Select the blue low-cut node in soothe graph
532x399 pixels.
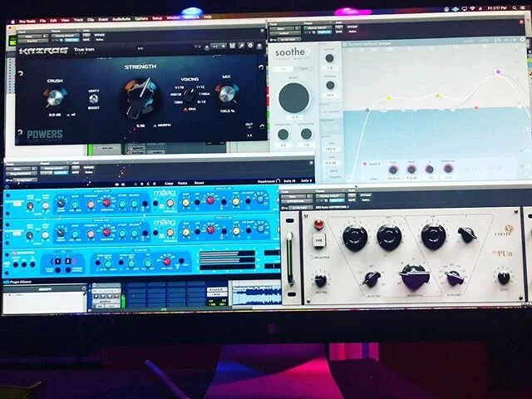(x=367, y=111)
